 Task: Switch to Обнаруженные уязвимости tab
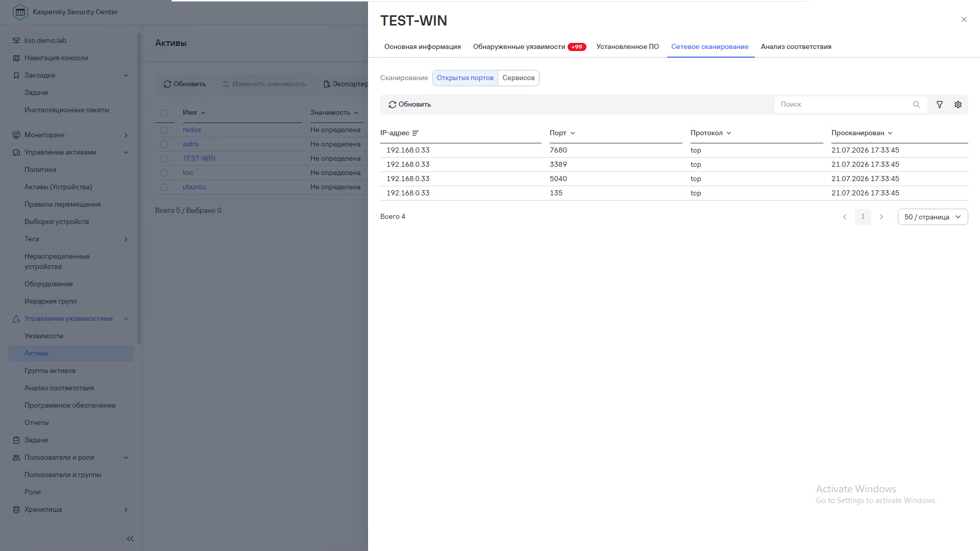(529, 47)
